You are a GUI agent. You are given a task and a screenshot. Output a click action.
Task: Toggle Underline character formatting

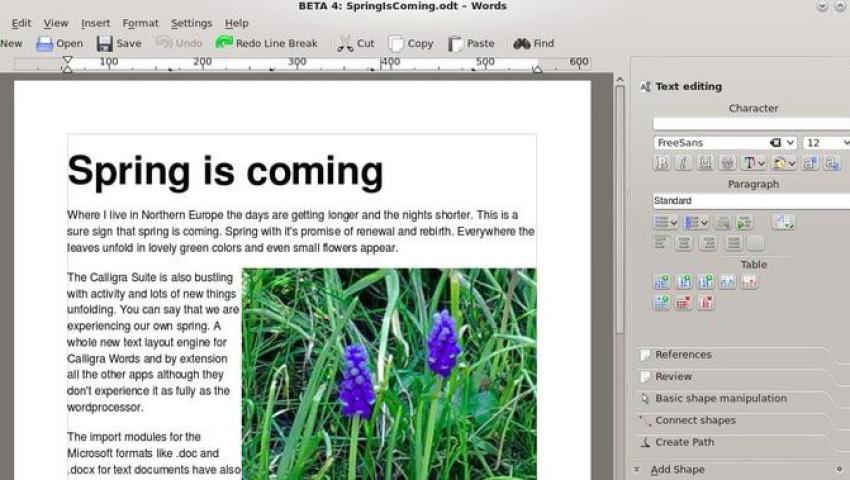tap(706, 163)
